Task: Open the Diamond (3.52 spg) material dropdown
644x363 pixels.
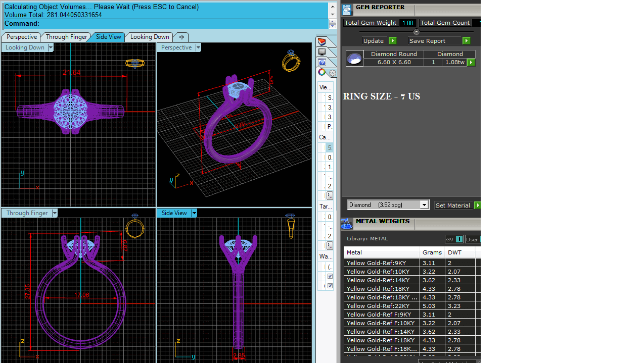Action: [x=424, y=205]
